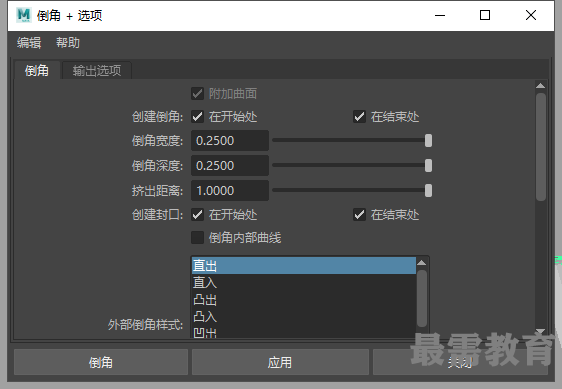Click the 应用 button
Screen dimensions: 562x389
pyautogui.click(x=280, y=362)
